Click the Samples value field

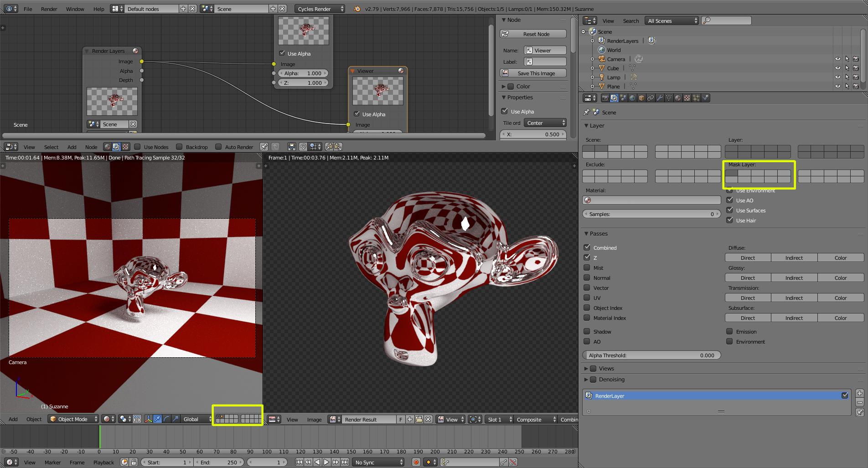pyautogui.click(x=651, y=214)
